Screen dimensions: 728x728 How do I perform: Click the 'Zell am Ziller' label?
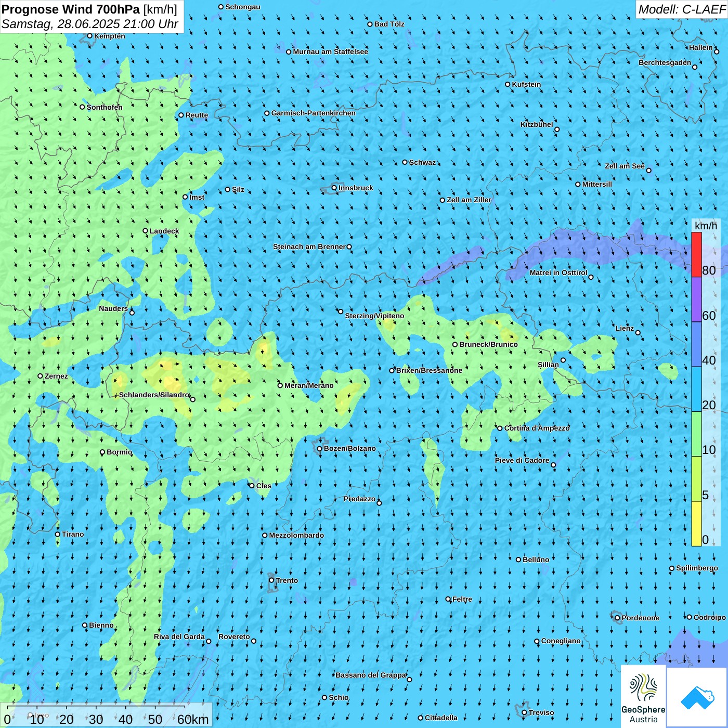(x=469, y=200)
